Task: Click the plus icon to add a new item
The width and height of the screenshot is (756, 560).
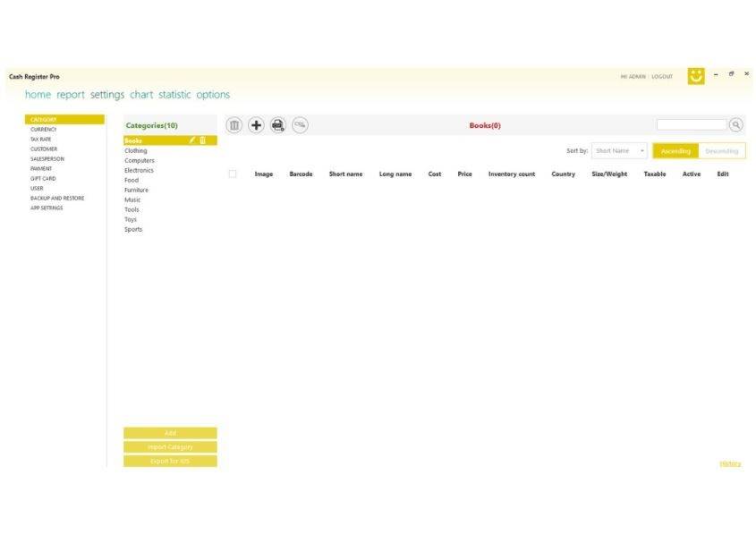Action: (x=256, y=124)
